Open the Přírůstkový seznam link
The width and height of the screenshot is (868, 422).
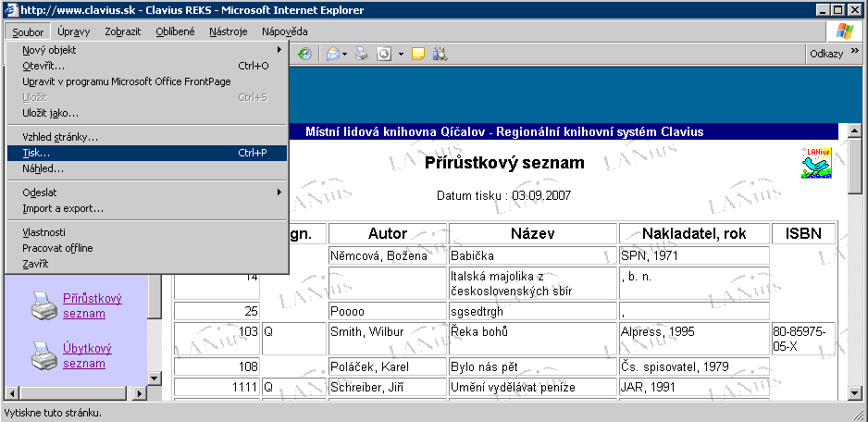[x=92, y=305]
